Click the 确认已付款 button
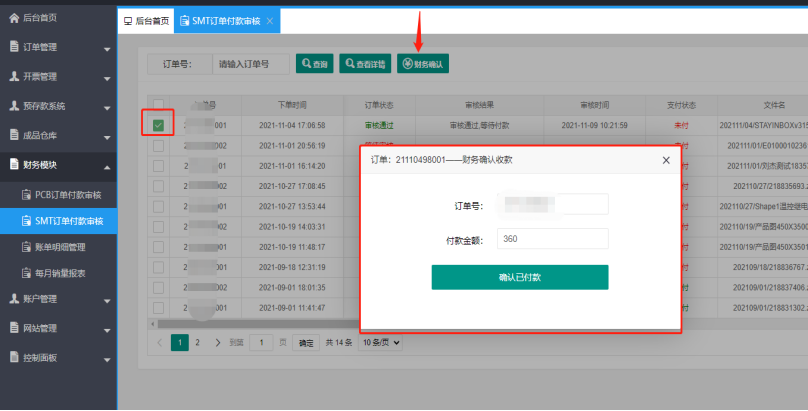The height and width of the screenshot is (411, 808). (x=519, y=277)
